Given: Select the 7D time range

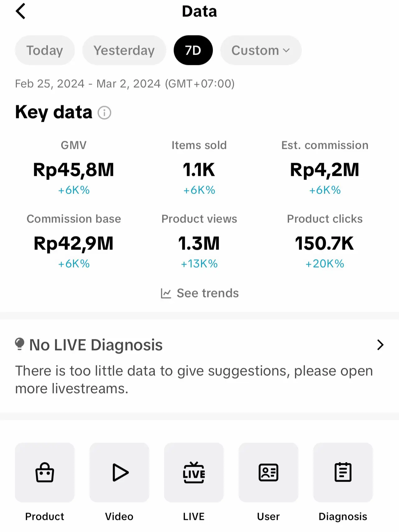Looking at the screenshot, I should (193, 50).
